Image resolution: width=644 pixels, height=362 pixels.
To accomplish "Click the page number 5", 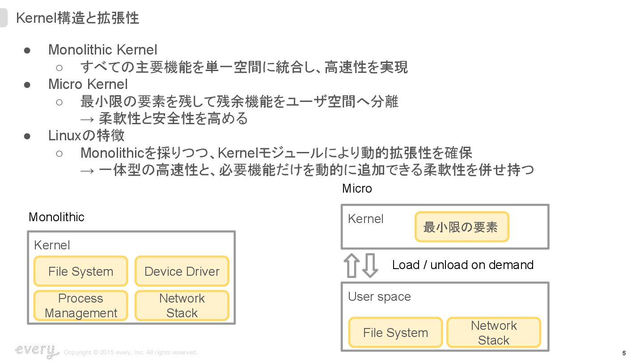I will tap(624, 353).
